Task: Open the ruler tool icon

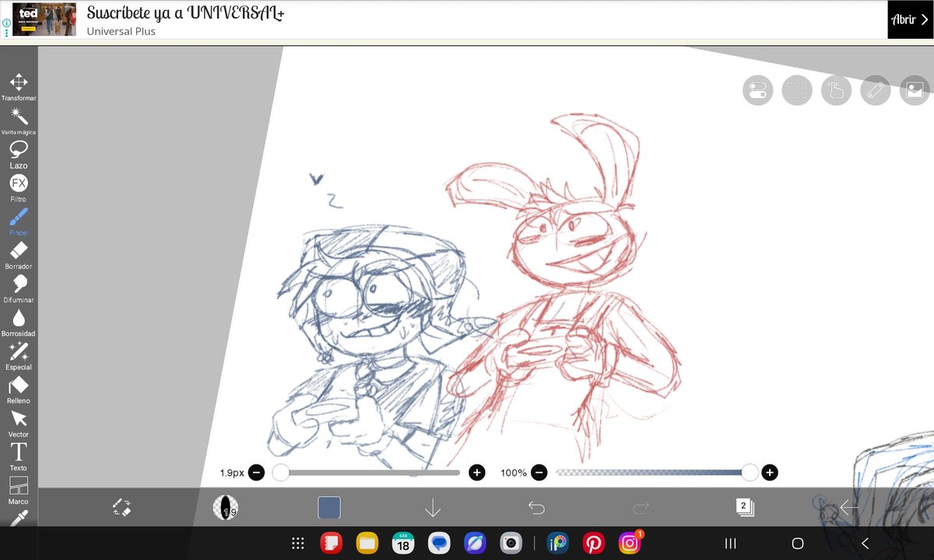Action: (876, 90)
